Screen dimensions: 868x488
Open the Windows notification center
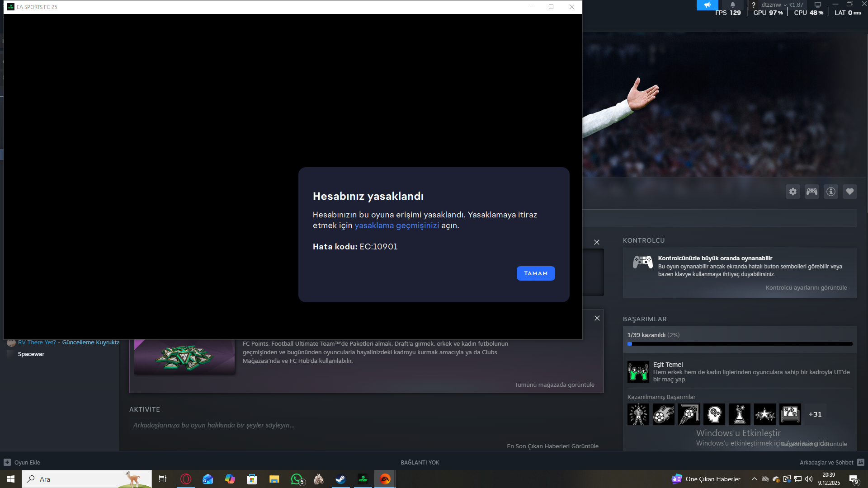pyautogui.click(x=854, y=479)
